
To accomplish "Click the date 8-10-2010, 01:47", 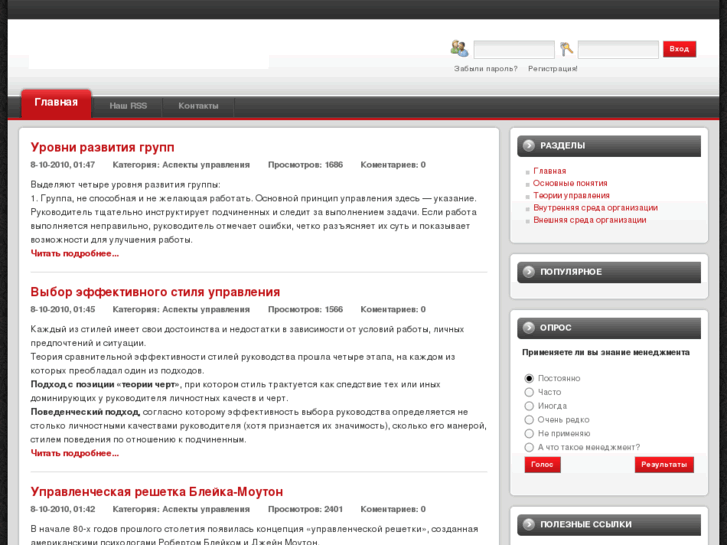I will (63, 165).
